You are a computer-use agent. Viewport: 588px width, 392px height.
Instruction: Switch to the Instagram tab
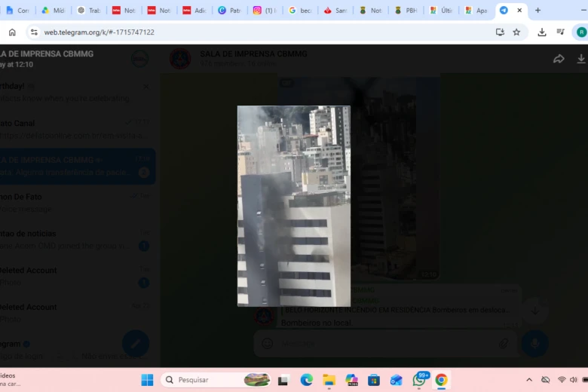point(265,11)
